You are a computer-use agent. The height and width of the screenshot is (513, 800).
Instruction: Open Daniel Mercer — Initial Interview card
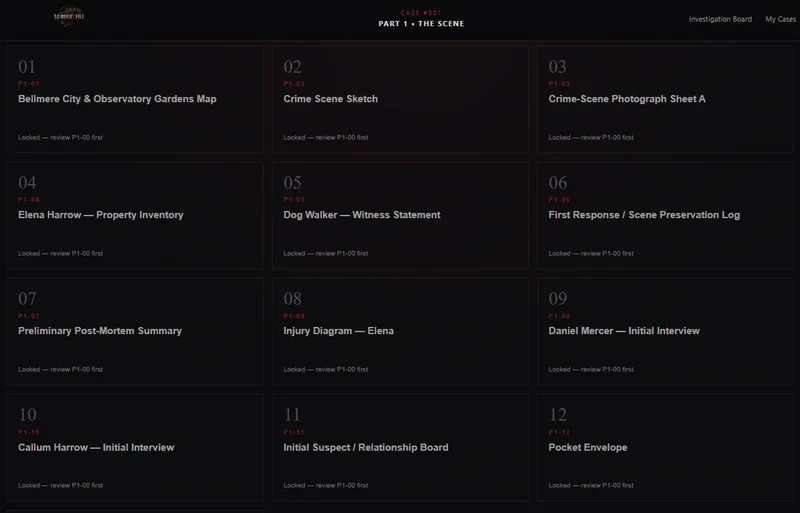point(665,332)
